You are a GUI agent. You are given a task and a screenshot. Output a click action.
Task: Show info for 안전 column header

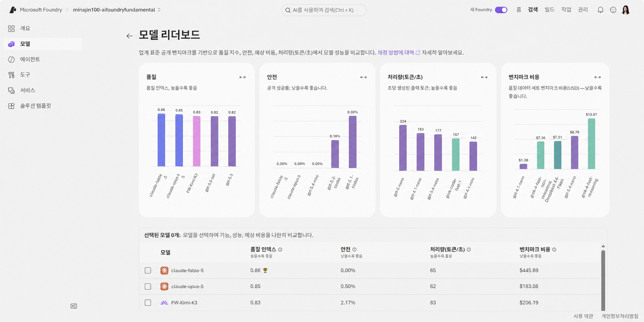pyautogui.click(x=354, y=249)
